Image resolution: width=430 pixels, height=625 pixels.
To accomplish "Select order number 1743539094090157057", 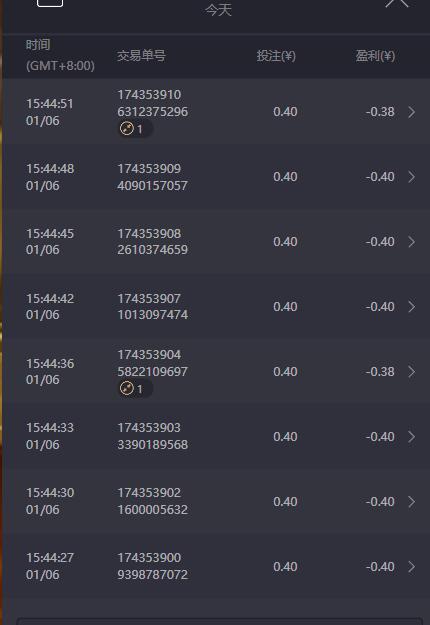I will tap(152, 177).
